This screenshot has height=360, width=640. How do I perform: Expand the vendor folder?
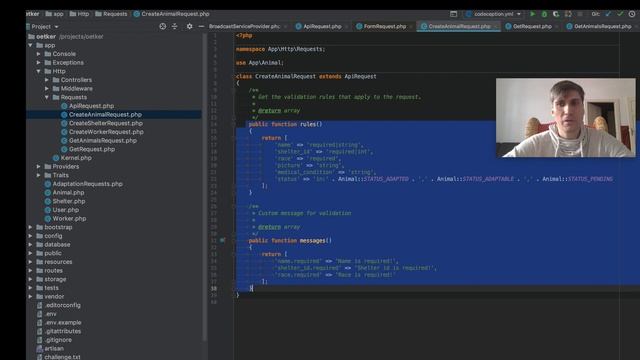click(31, 297)
